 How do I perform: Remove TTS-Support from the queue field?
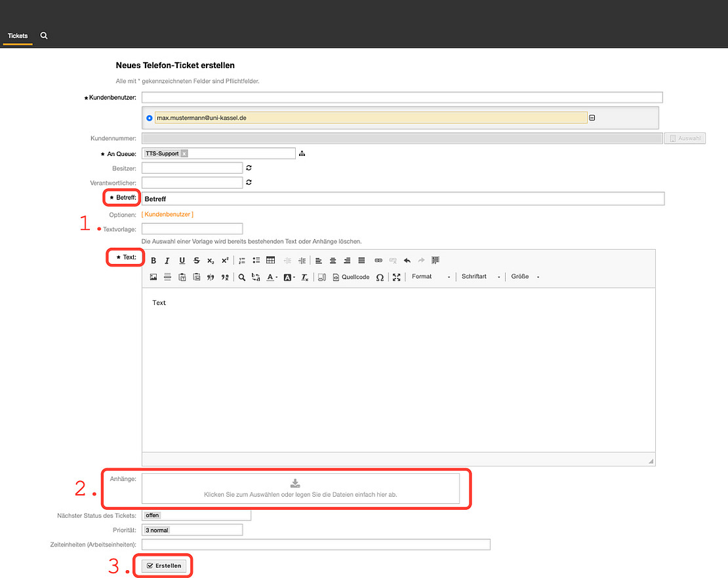point(184,153)
